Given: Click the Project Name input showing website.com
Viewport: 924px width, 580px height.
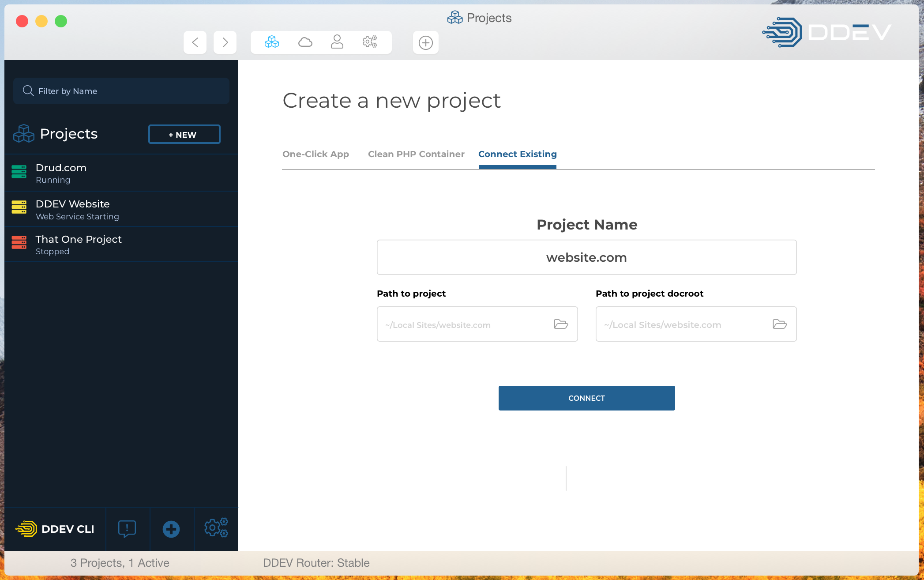Looking at the screenshot, I should 586,257.
